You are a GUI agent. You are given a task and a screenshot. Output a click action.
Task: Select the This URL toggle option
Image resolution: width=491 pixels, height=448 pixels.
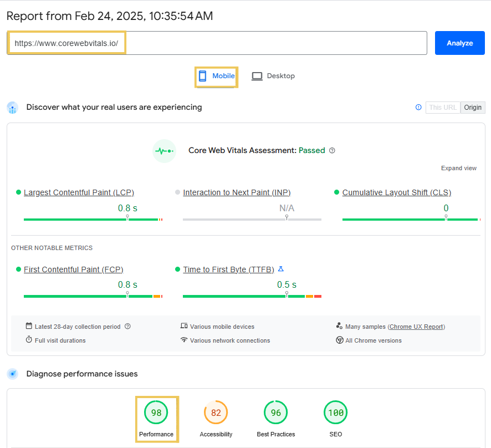click(443, 108)
